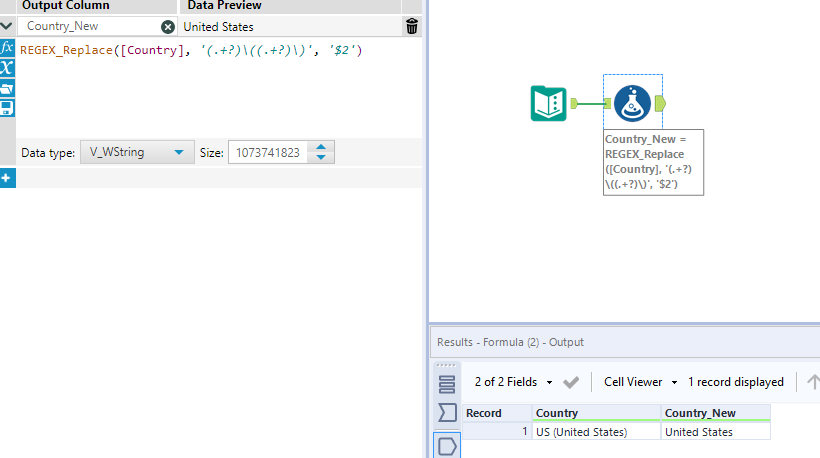Viewport: 820px width, 458px height.
Task: Select record row number 1
Action: pyautogui.click(x=497, y=432)
